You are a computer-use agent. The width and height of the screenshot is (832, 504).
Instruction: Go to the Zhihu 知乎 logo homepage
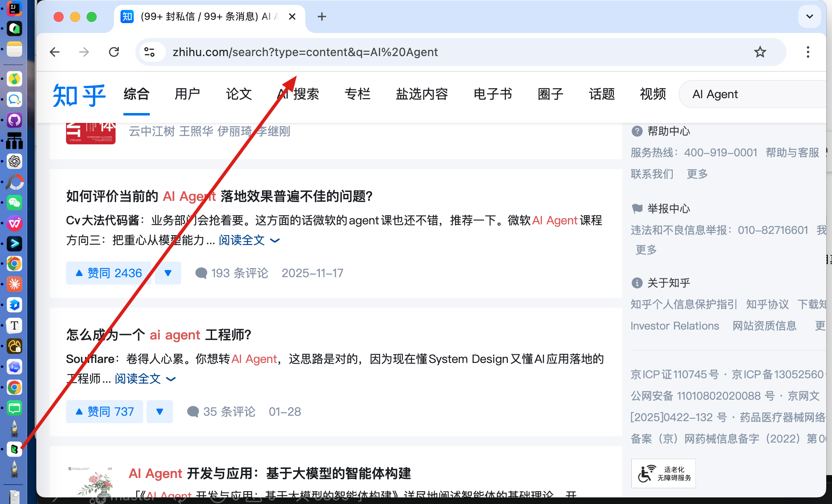[x=79, y=95]
